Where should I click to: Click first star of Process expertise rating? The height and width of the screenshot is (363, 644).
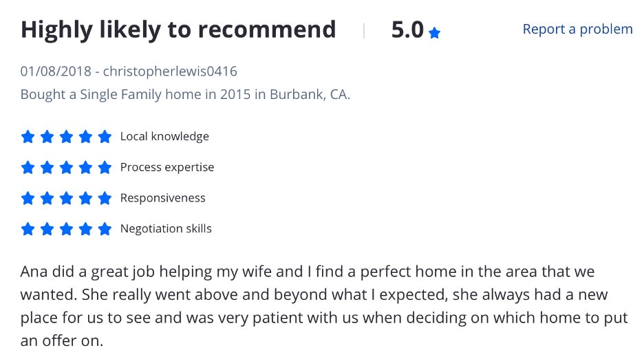tap(28, 167)
